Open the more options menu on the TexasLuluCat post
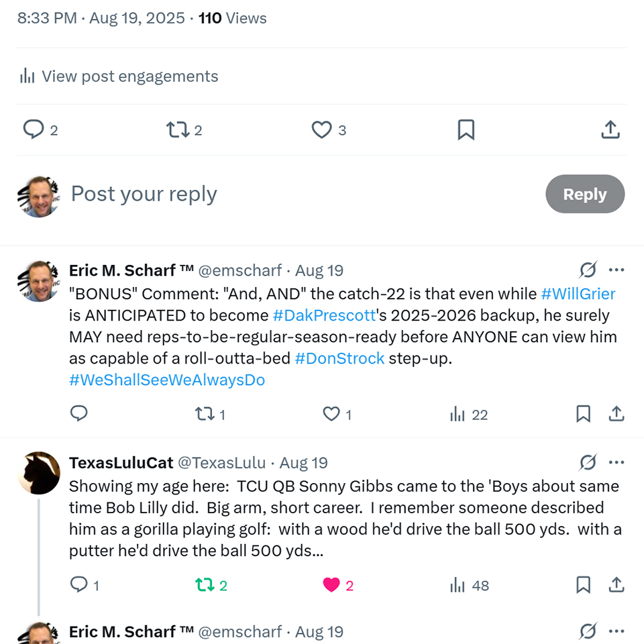644x644 pixels. click(616, 463)
